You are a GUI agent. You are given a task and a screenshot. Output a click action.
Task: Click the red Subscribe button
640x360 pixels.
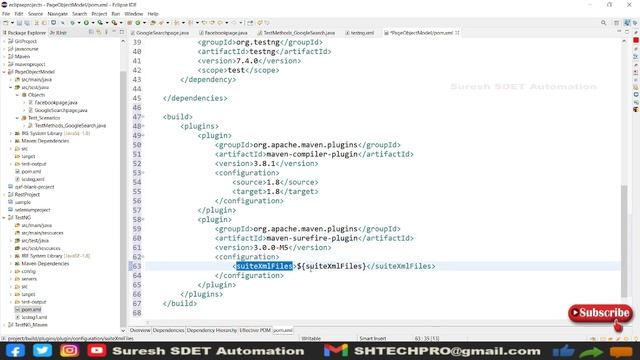pos(600,313)
